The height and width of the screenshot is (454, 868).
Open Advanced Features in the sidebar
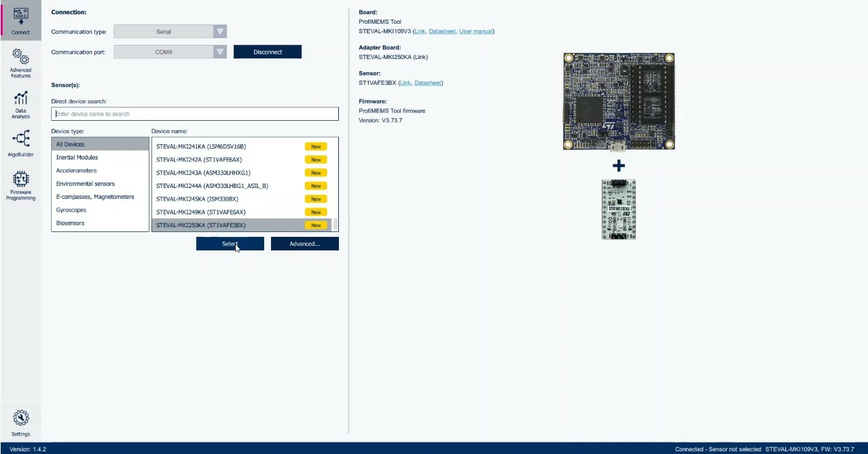click(20, 62)
